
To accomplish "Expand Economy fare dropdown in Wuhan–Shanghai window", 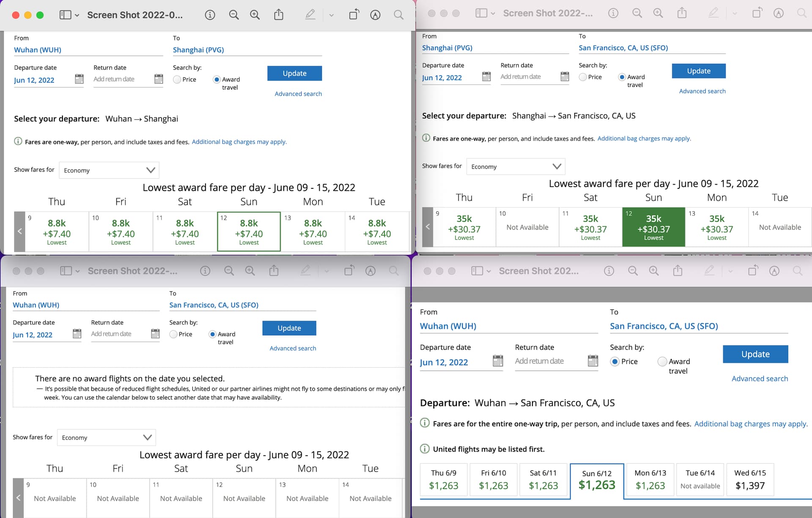I will [109, 170].
